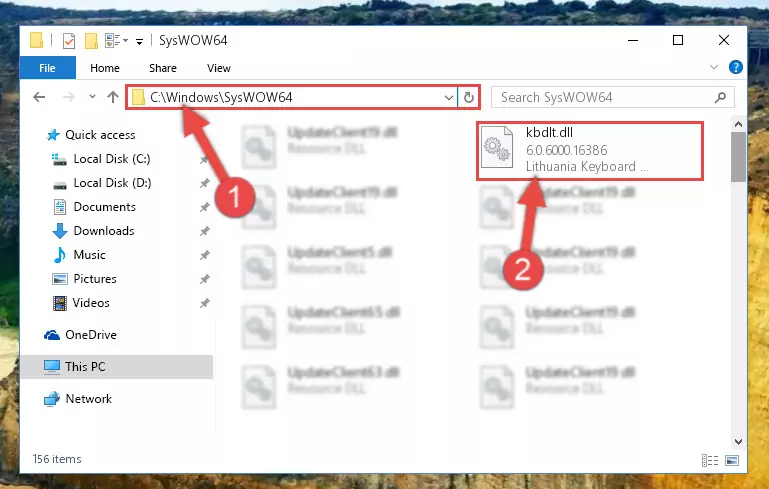The width and height of the screenshot is (769, 489).
Task: Click the pin icon next to Local Disk (D:)
Action: tap(205, 183)
